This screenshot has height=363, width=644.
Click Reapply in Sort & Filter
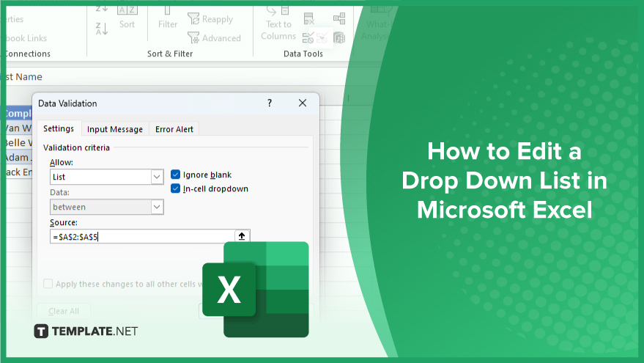tap(210, 19)
